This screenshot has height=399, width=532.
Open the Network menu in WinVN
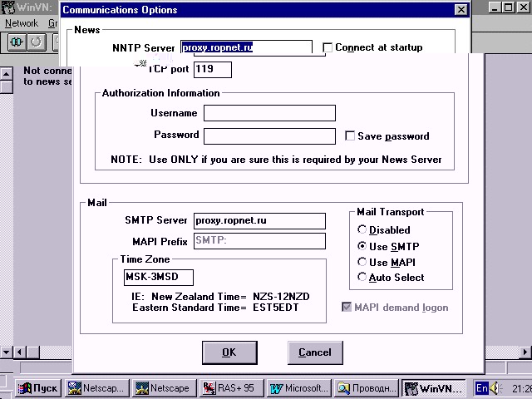click(22, 23)
